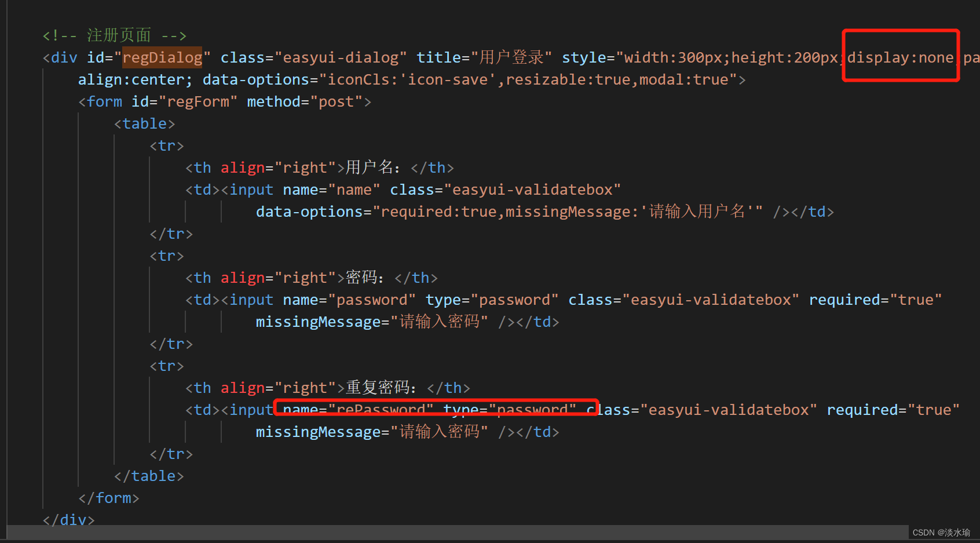Select the easyui-dialog class value
The image size is (980, 543).
[x=341, y=57]
